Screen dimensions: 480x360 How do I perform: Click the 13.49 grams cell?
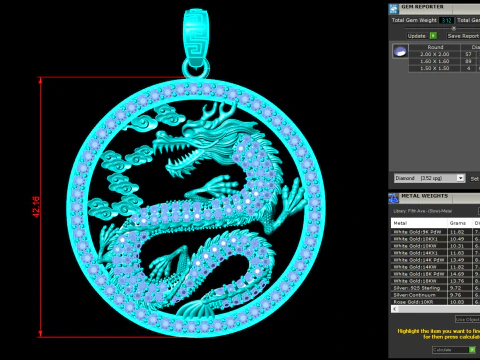[460, 260]
